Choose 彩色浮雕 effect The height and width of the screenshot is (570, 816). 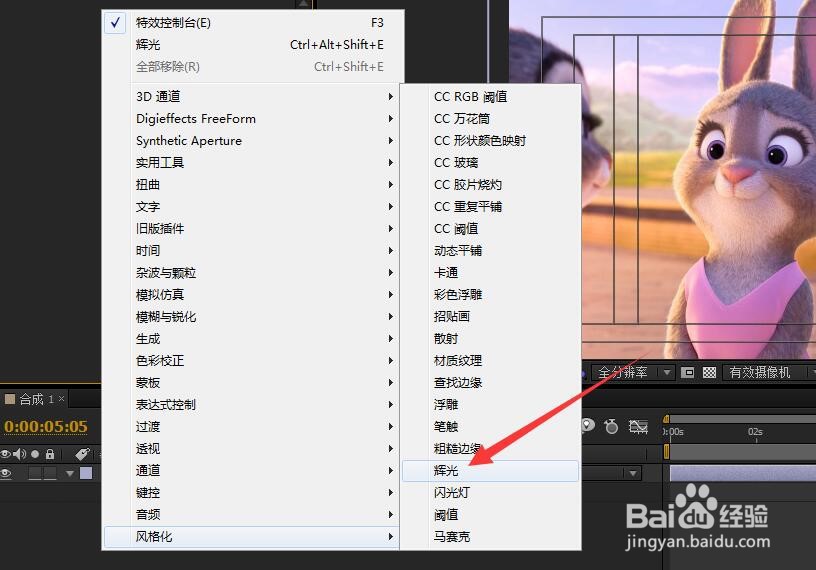click(490, 295)
